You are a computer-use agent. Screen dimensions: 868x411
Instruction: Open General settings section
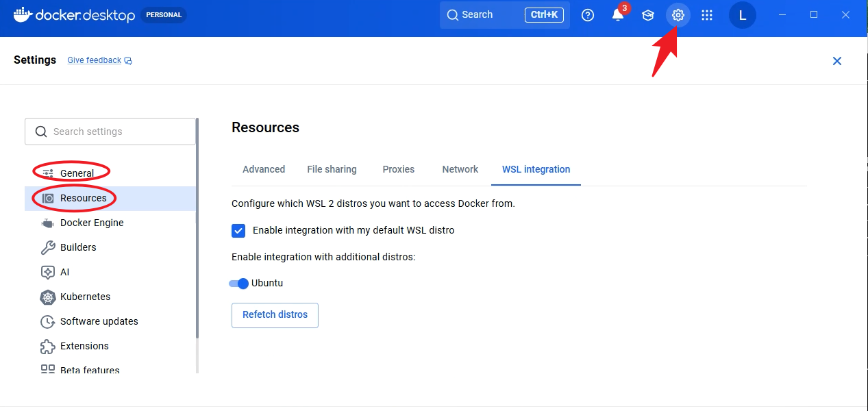pyautogui.click(x=110, y=173)
